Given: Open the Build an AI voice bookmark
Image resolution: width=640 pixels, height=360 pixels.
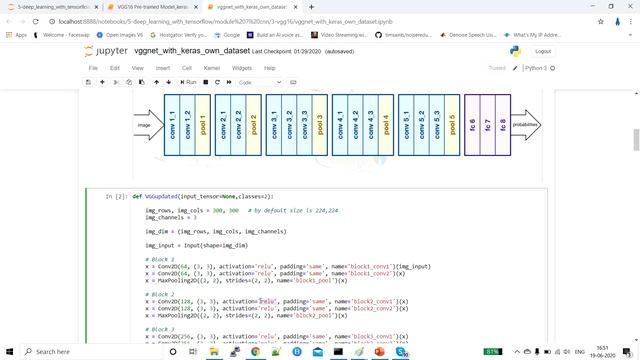Looking at the screenshot, I should click(275, 35).
